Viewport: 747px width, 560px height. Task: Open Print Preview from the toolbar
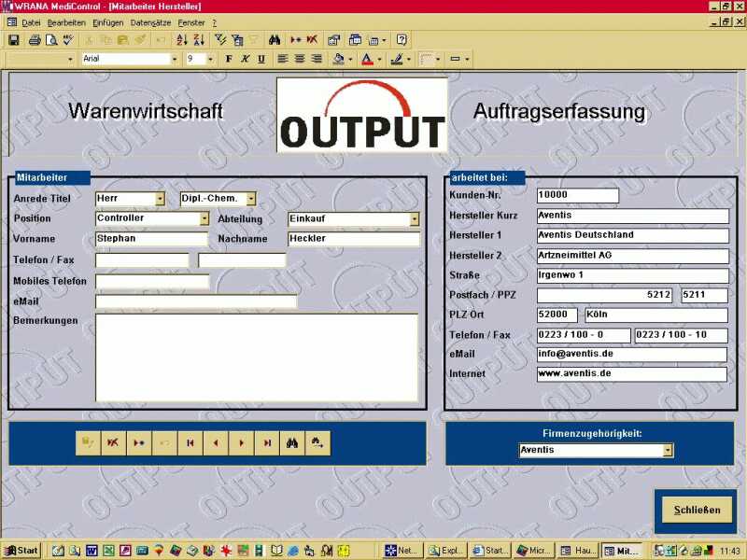51,40
